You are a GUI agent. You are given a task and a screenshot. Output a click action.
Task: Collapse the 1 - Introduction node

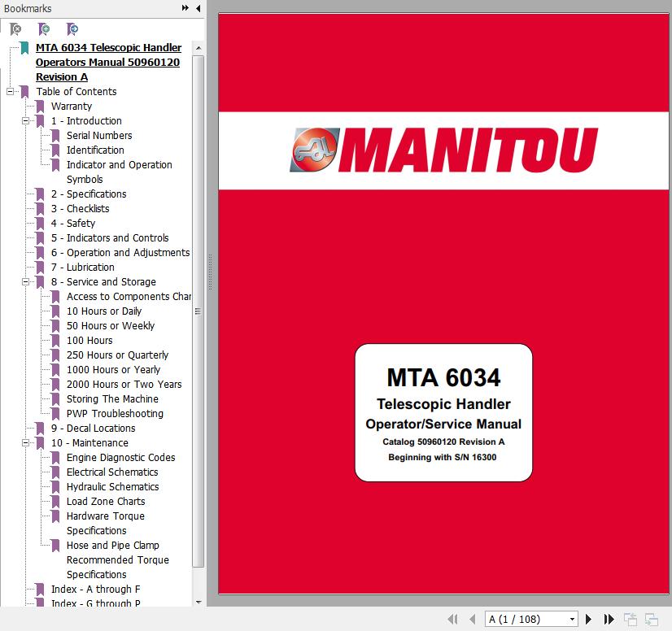coord(25,121)
